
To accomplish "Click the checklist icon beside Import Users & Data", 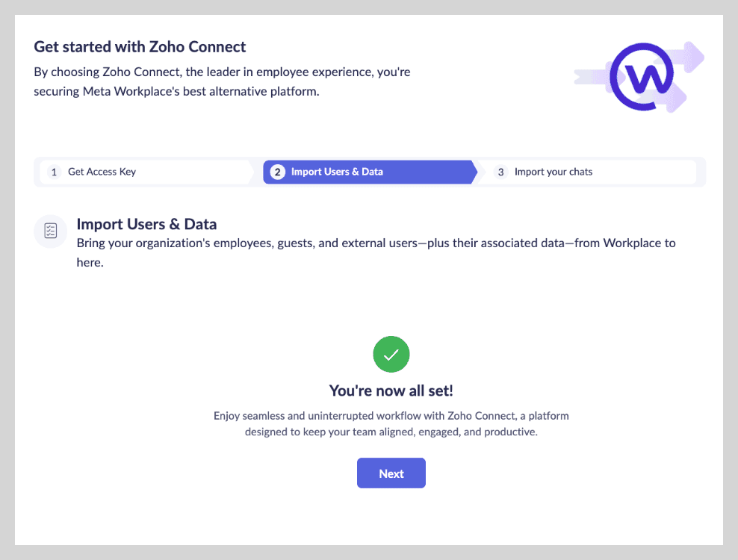I will point(51,231).
